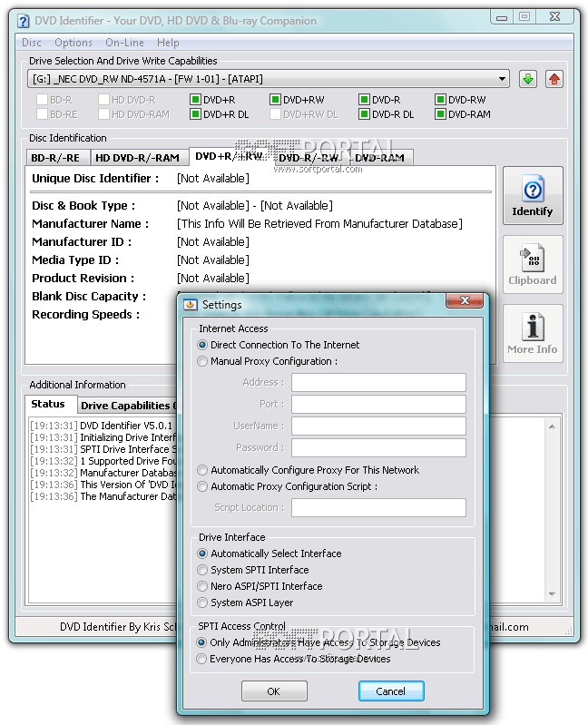Image resolution: width=588 pixels, height=725 pixels.
Task: Toggle the DVD-RW capability checkbox
Action: (440, 100)
